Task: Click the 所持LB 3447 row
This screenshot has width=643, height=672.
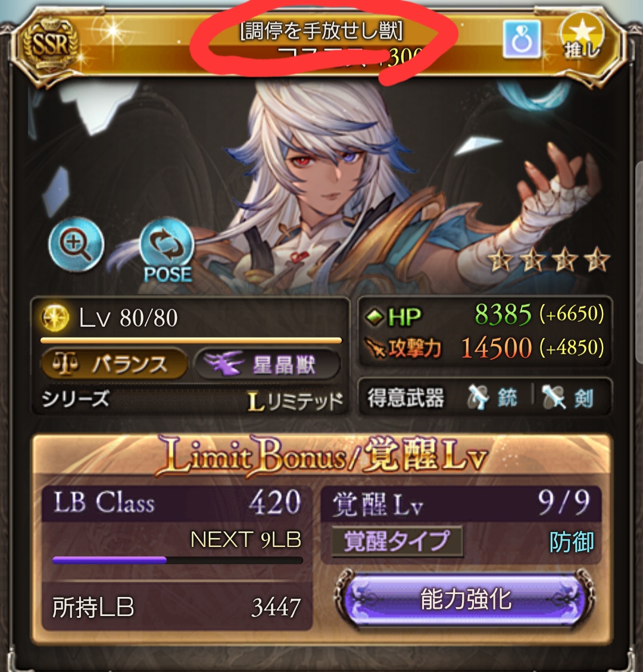Action: [x=177, y=607]
